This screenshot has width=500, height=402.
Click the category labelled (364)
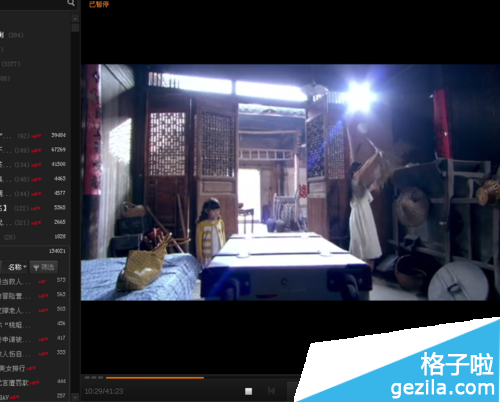click(12, 35)
